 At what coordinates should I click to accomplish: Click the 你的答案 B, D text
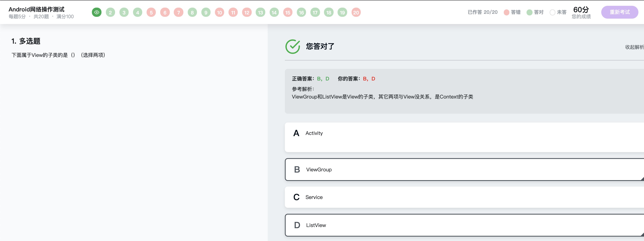coord(357,79)
